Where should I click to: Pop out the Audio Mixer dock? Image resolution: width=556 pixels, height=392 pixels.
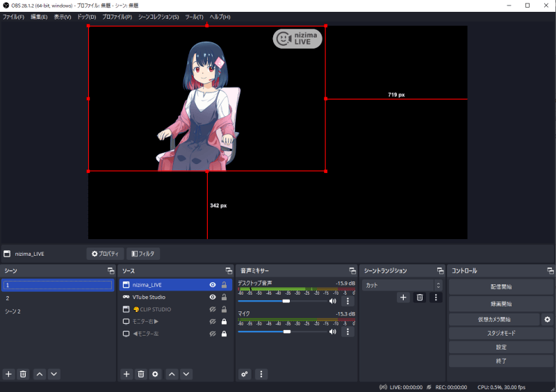[352, 270]
